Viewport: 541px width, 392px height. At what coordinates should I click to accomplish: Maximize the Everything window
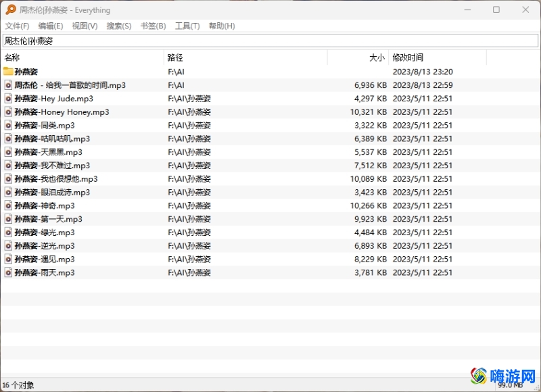(496, 9)
